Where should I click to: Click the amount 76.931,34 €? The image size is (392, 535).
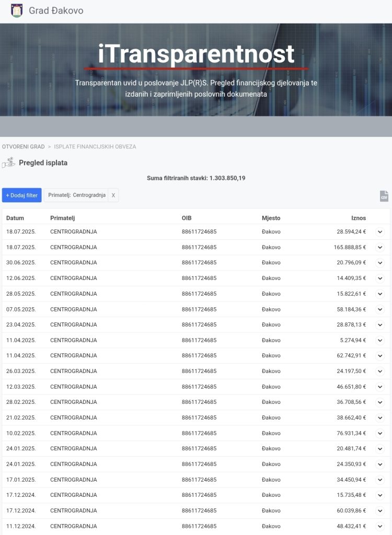point(351,433)
